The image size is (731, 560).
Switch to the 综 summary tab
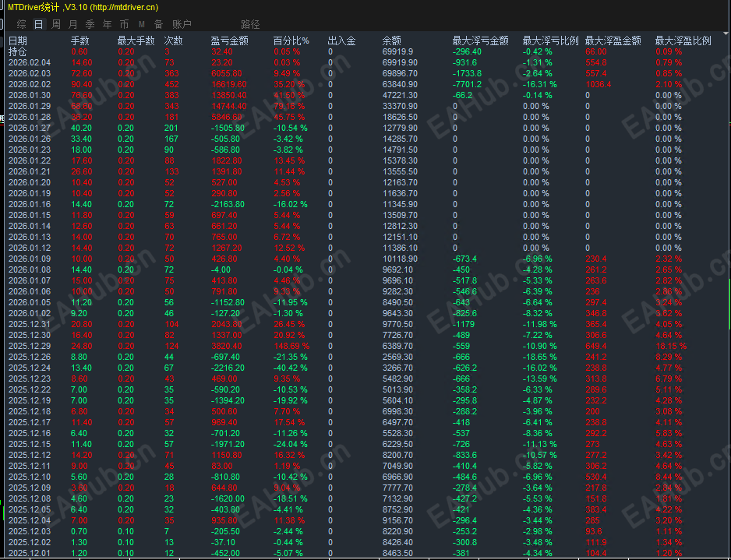(x=22, y=24)
